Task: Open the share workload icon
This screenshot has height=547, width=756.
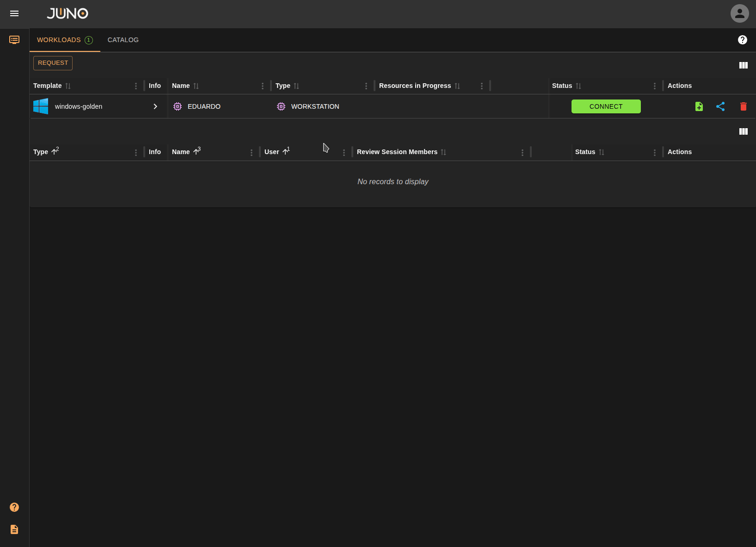Action: point(721,106)
